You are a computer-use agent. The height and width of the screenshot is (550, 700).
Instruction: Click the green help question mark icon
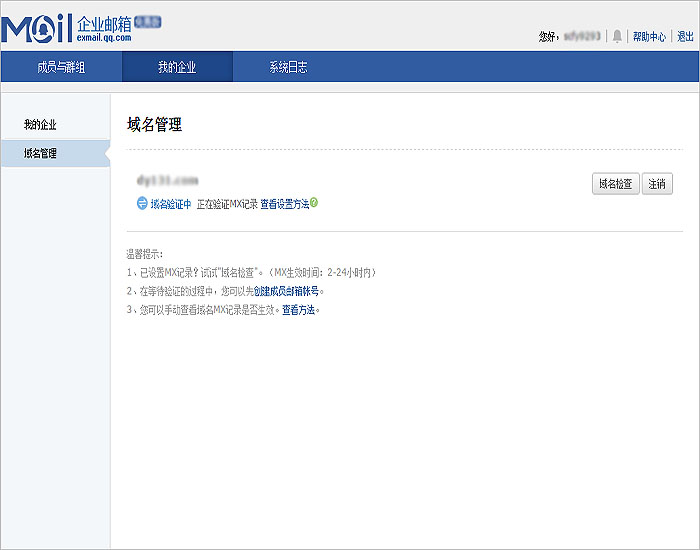click(x=314, y=202)
